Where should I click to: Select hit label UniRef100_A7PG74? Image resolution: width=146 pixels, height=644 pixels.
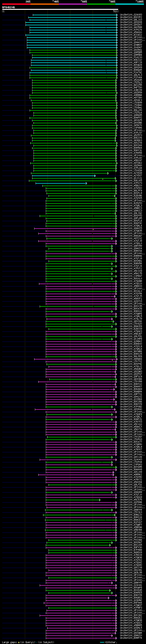tap(131, 30)
